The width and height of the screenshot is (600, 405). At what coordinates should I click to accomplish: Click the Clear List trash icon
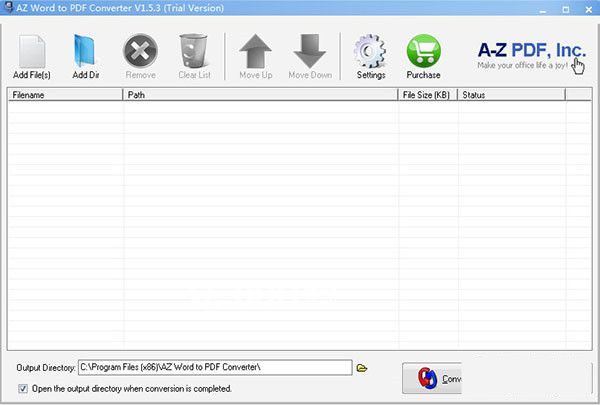coord(194,51)
